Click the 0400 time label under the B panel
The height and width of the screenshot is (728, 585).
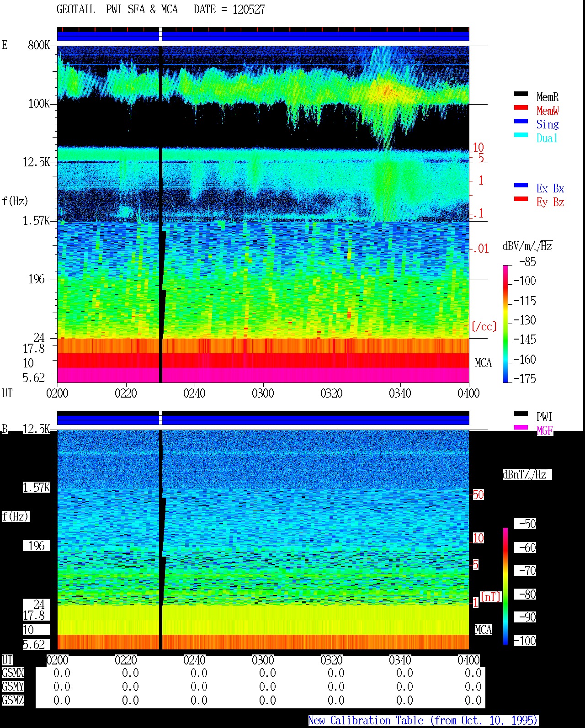[x=468, y=660]
